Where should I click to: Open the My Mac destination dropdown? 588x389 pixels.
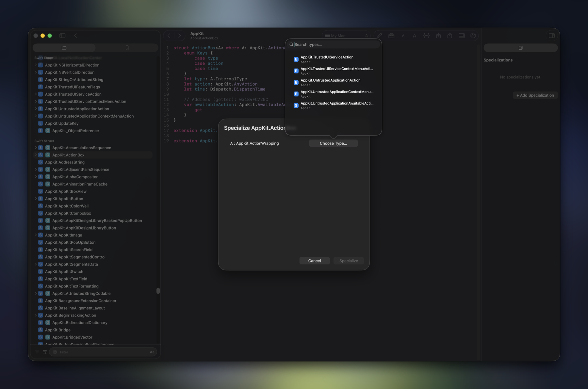pyautogui.click(x=346, y=36)
